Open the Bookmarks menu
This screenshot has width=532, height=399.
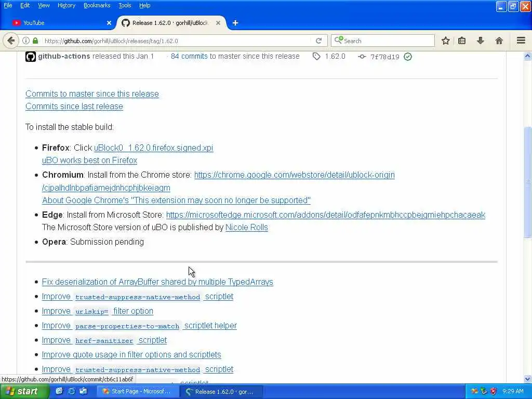[x=97, y=5]
